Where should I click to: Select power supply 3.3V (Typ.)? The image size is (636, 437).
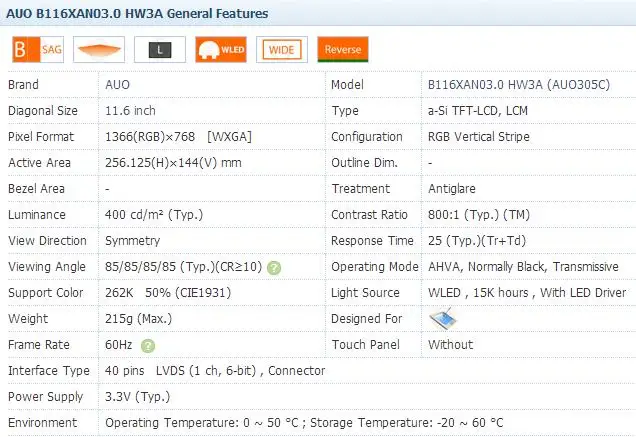(138, 396)
